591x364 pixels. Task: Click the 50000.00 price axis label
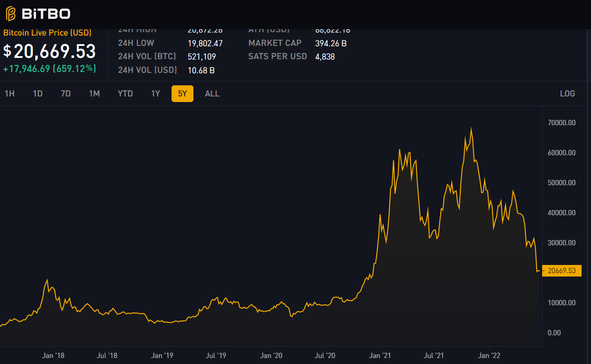pos(561,183)
